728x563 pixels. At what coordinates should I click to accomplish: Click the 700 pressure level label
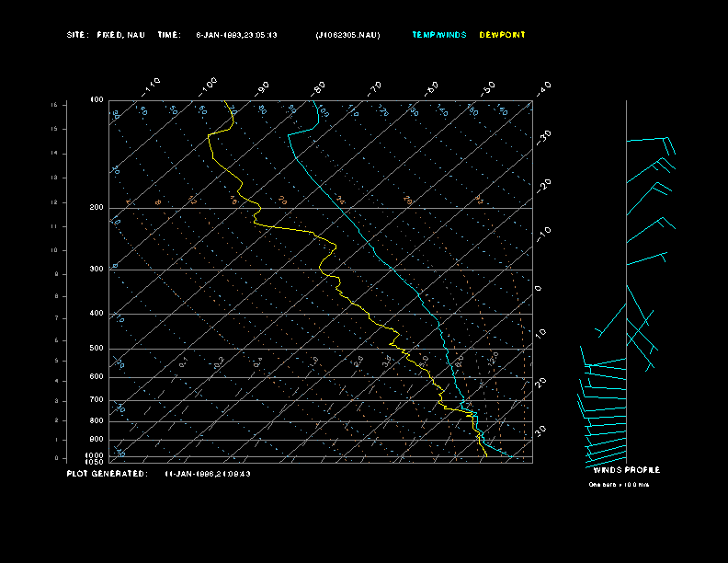(97, 400)
